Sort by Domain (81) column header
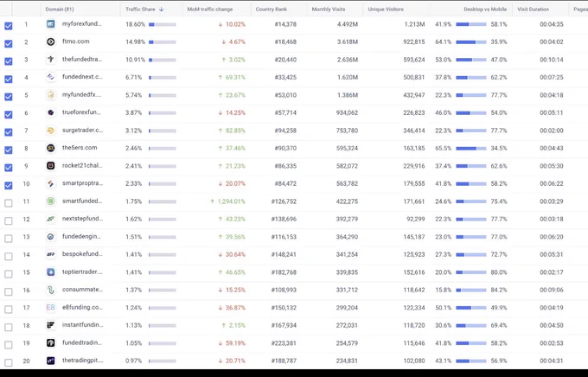 (60, 10)
